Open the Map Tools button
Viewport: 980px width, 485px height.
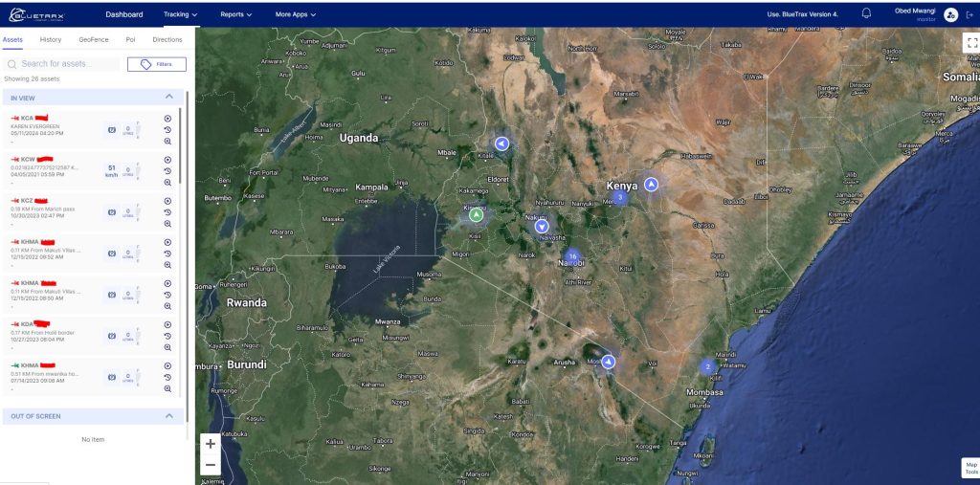coord(970,468)
